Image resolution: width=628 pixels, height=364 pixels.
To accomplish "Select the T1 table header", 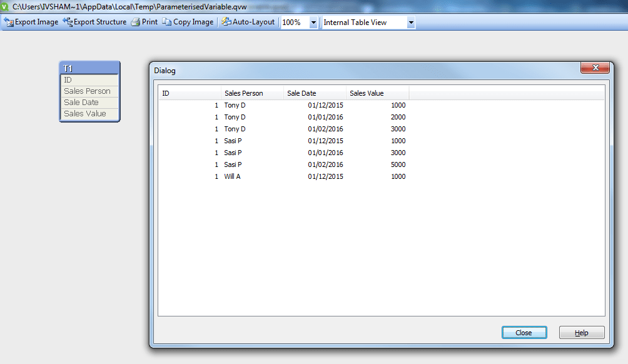I will tap(89, 68).
